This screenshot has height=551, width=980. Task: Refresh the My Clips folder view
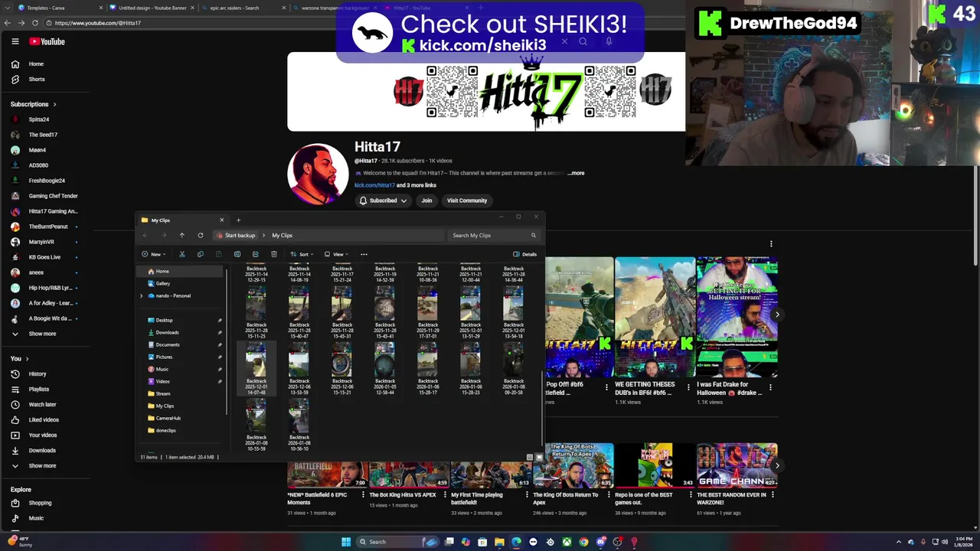click(201, 236)
